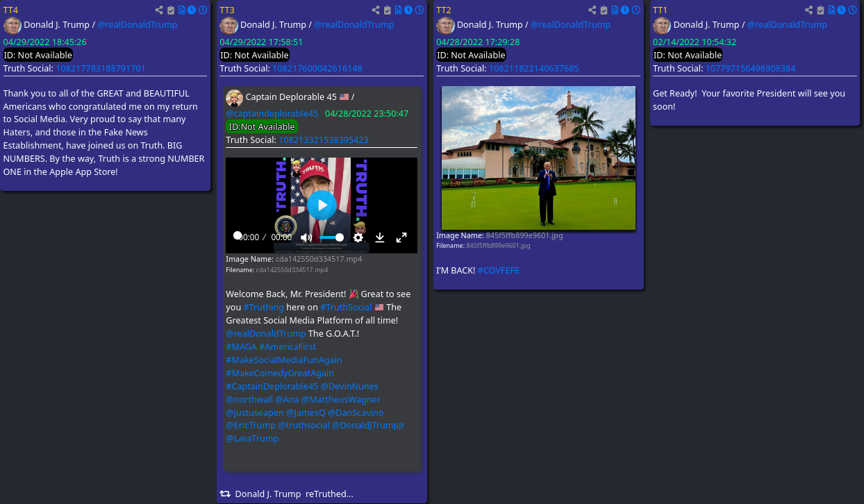Click the @truthsocial mention
This screenshot has height=504, width=864.
pyautogui.click(x=304, y=426)
